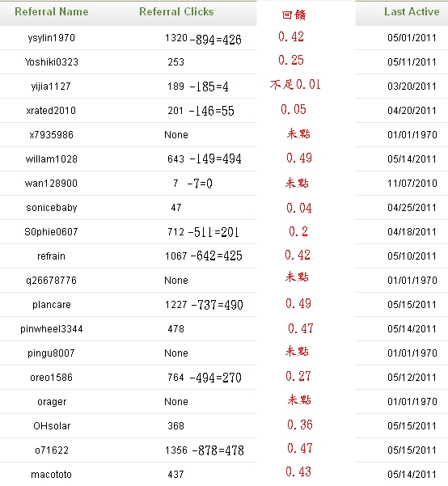Select pinwheel3344 referral name

(x=52, y=329)
